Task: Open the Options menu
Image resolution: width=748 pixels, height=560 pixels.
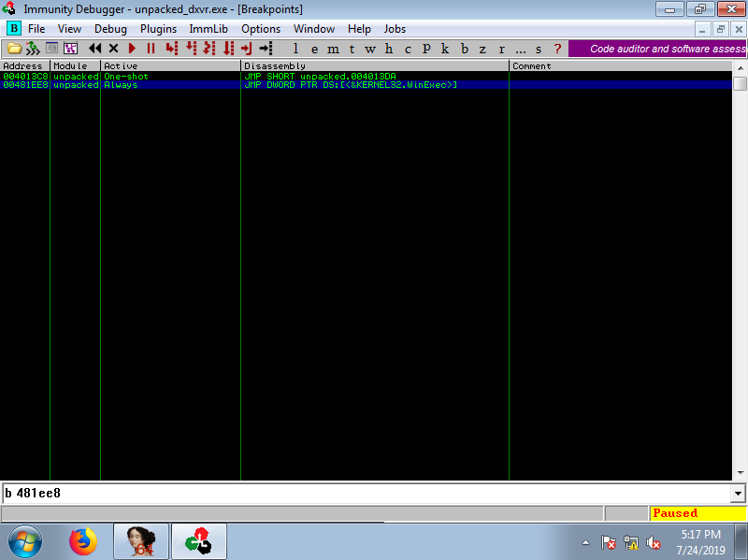Action: (261, 29)
